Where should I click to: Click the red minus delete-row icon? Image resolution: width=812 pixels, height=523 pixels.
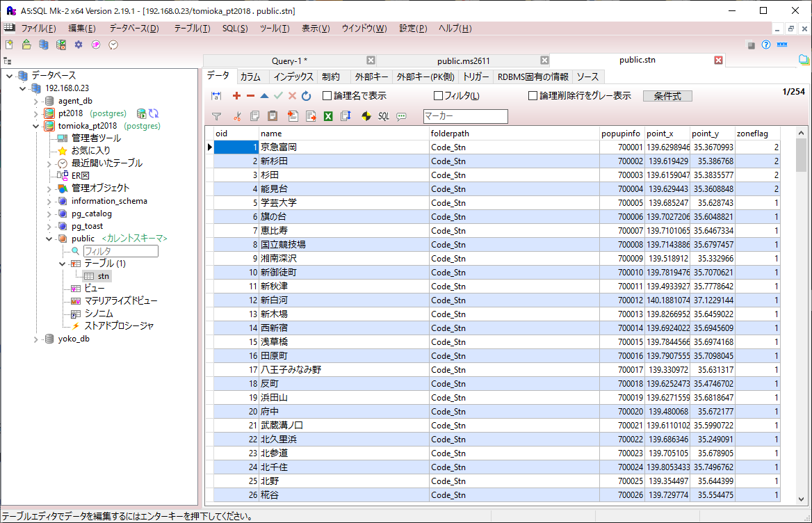coord(250,96)
